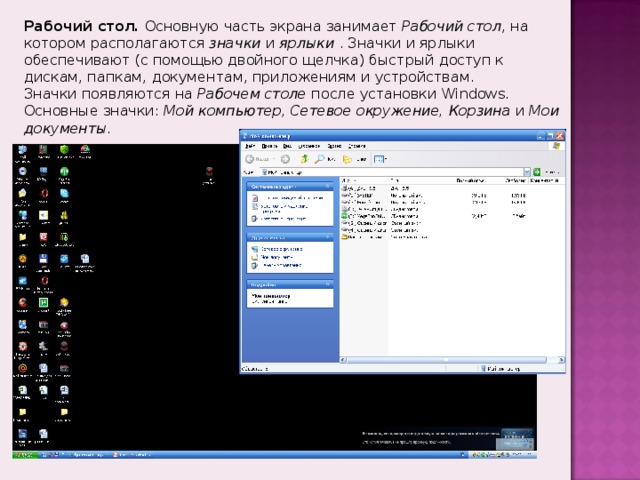
Task: Open the Избранное menu
Action: (309, 146)
